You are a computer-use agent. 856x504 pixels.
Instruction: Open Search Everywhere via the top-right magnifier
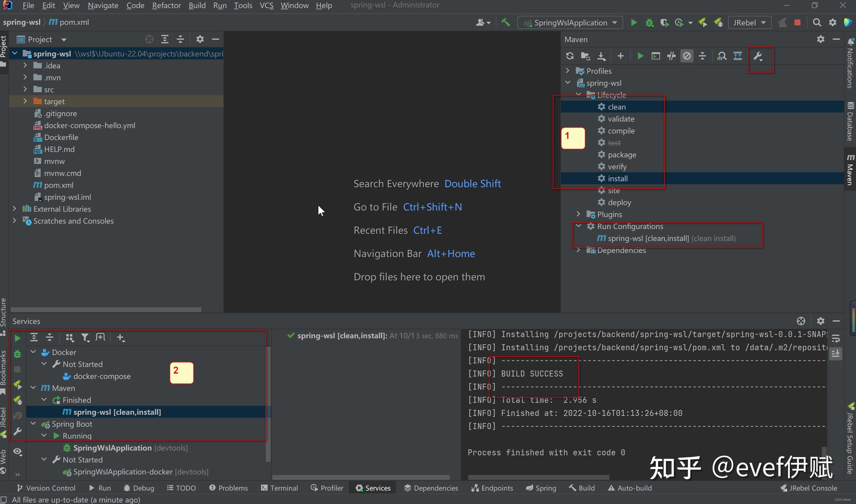click(817, 22)
